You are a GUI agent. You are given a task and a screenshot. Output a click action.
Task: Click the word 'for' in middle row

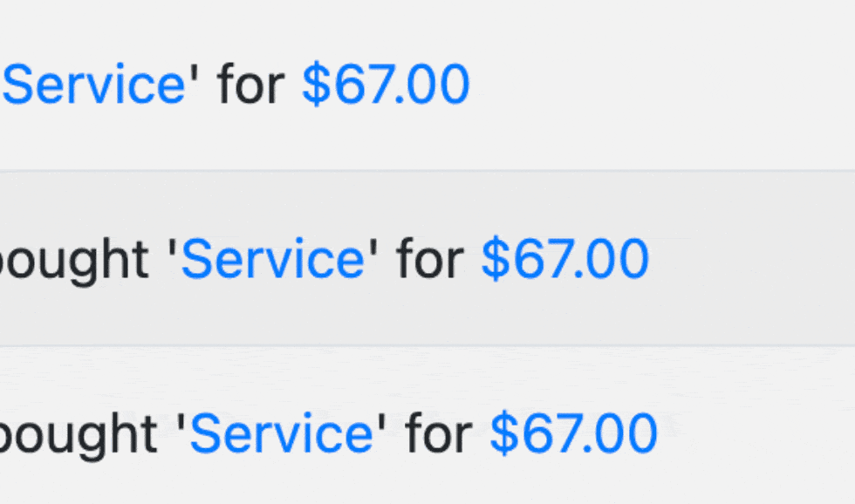(x=429, y=259)
